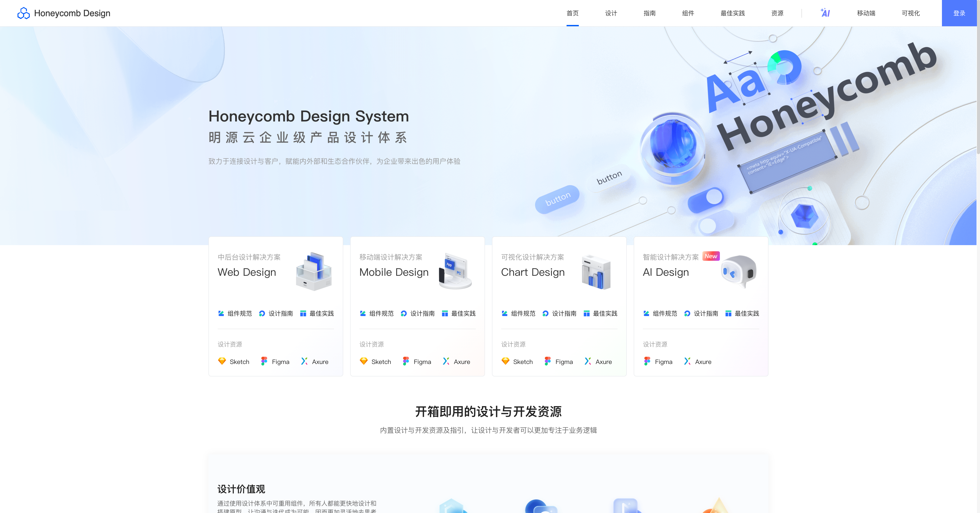This screenshot has height=513, width=980.
Task: Click Honeycomb Design brand text
Action: pyautogui.click(x=72, y=13)
